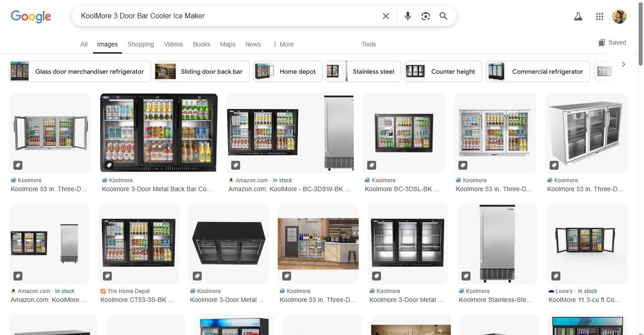
Task: Click the Lowe's In stock source label
Action: pyautogui.click(x=573, y=291)
